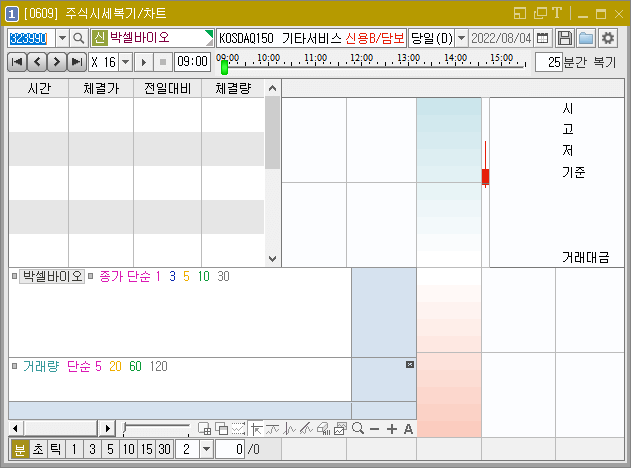631x468 pixels.
Task: Toggle the 박셀바이오 price indicator square
Action: pos(14,276)
